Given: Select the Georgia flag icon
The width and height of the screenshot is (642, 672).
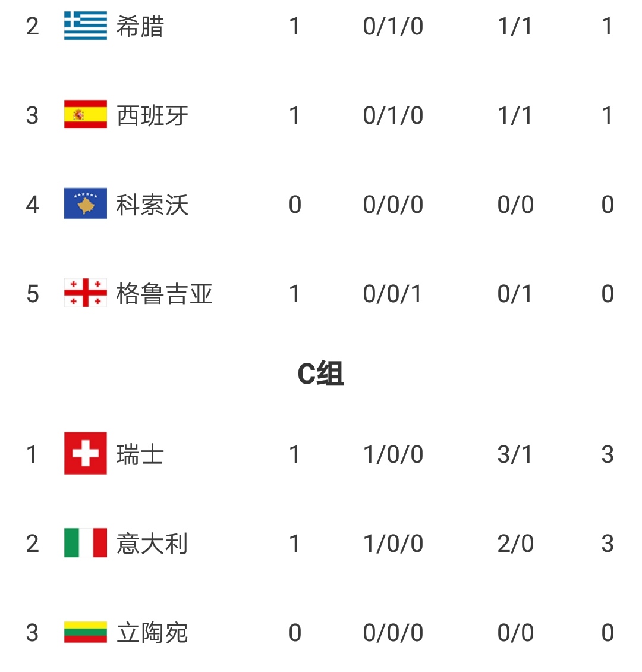Looking at the screenshot, I should [x=86, y=293].
